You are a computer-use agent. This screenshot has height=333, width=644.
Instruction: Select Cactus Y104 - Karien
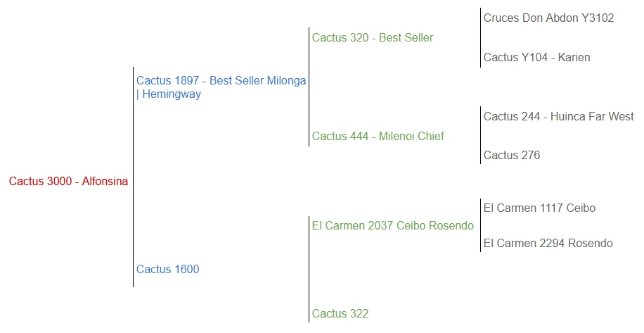pos(536,58)
